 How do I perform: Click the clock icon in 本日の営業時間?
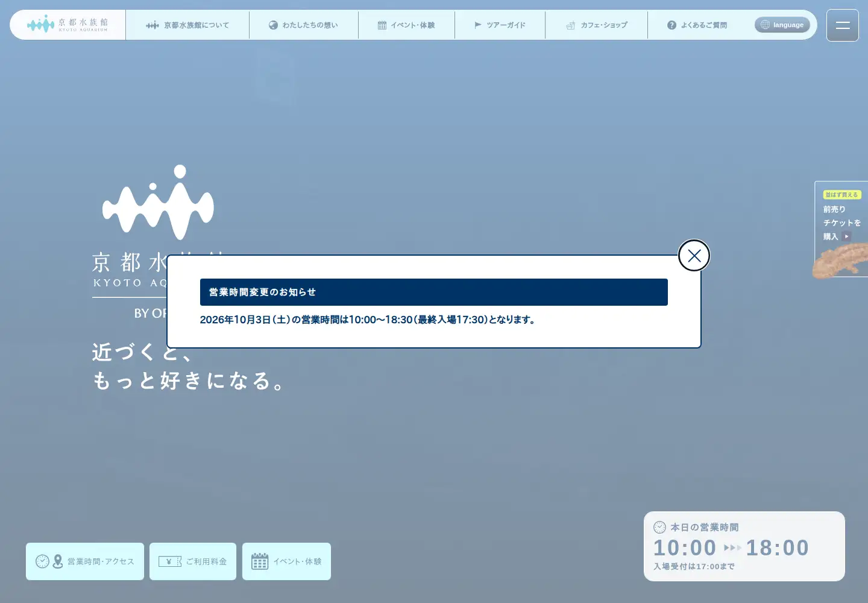[660, 527]
